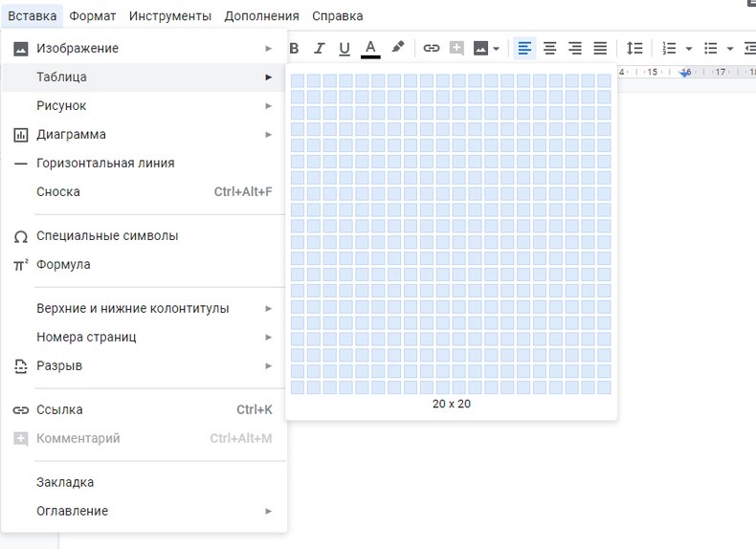
Task: Toggle bold formatting in toolbar
Action: pos(295,48)
